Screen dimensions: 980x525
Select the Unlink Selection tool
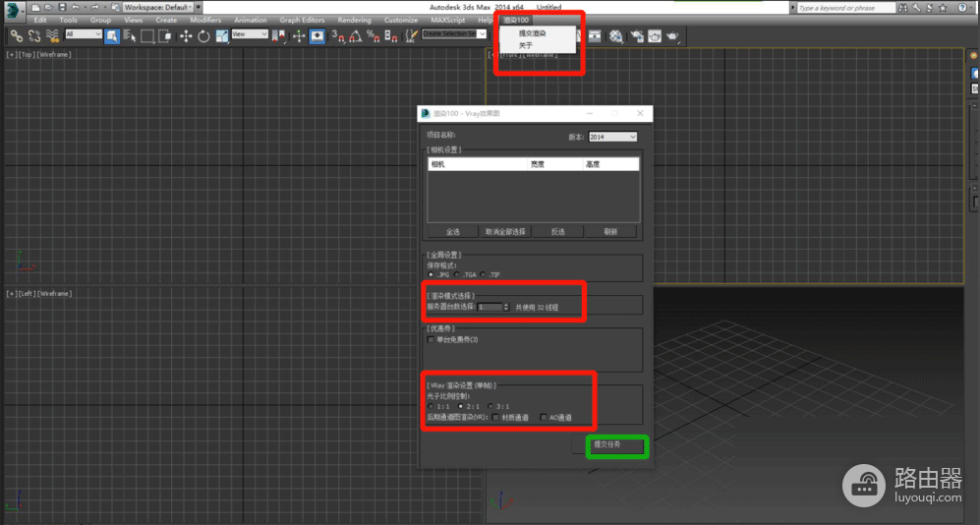(x=34, y=36)
